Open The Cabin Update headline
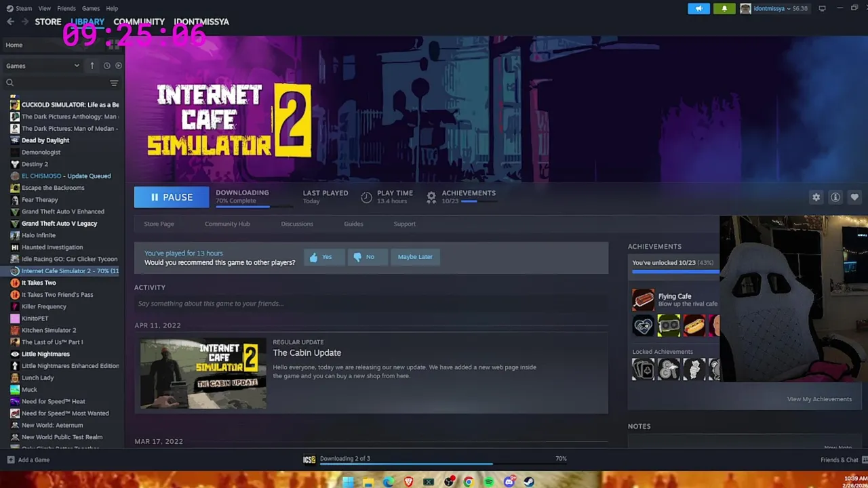 (307, 352)
